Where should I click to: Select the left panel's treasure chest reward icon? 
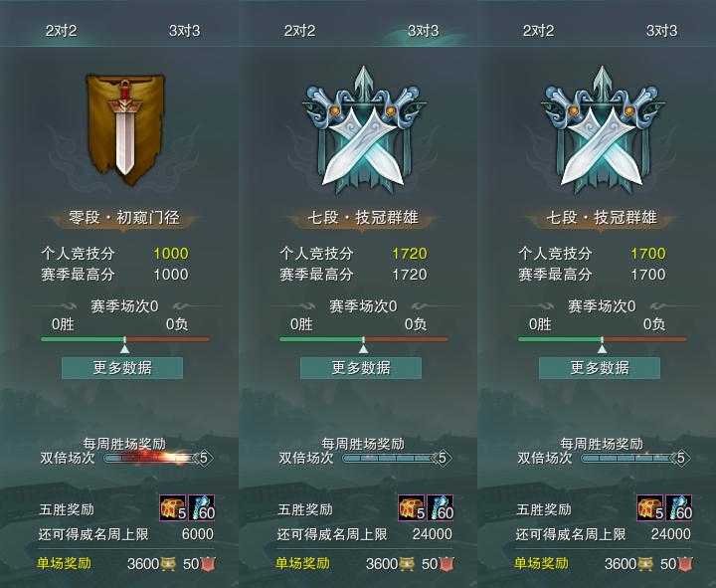(173, 507)
